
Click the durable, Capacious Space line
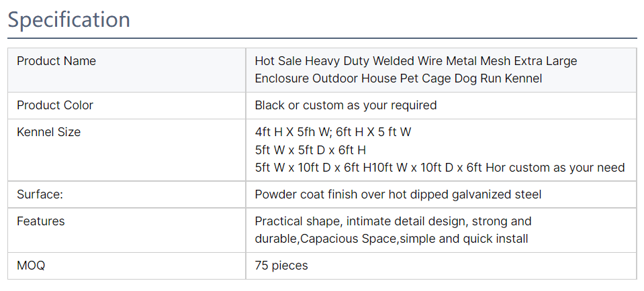pyautogui.click(x=392, y=239)
